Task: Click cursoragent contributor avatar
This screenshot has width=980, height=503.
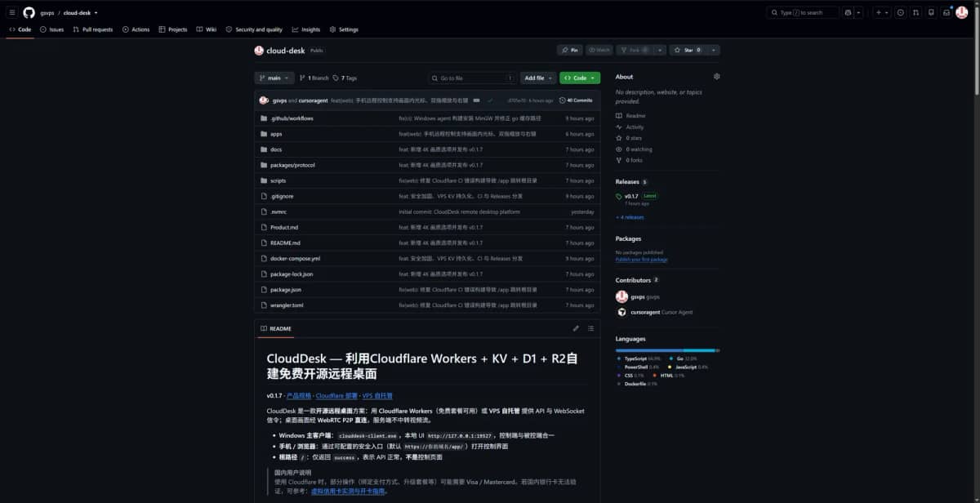Action: [x=621, y=312]
